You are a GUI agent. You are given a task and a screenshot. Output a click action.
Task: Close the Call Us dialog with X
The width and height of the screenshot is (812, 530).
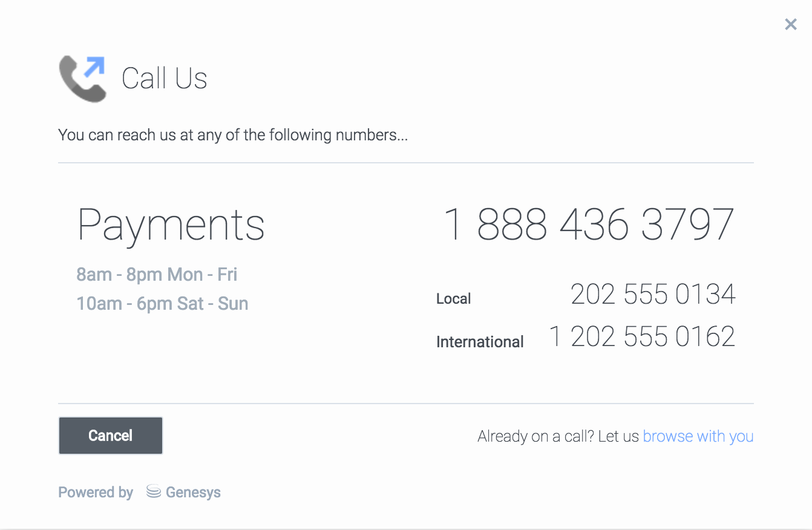[x=790, y=24]
